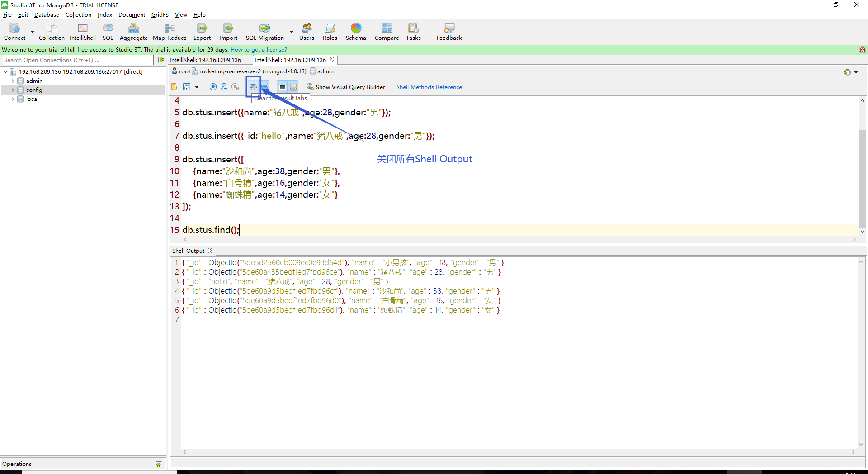Open the save script dropdown arrow

click(197, 87)
